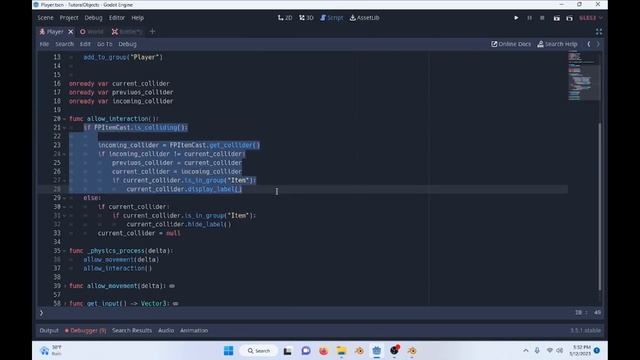Click line number 28 in gutter
Image resolution: width=640 pixels, height=360 pixels.
pos(57,189)
